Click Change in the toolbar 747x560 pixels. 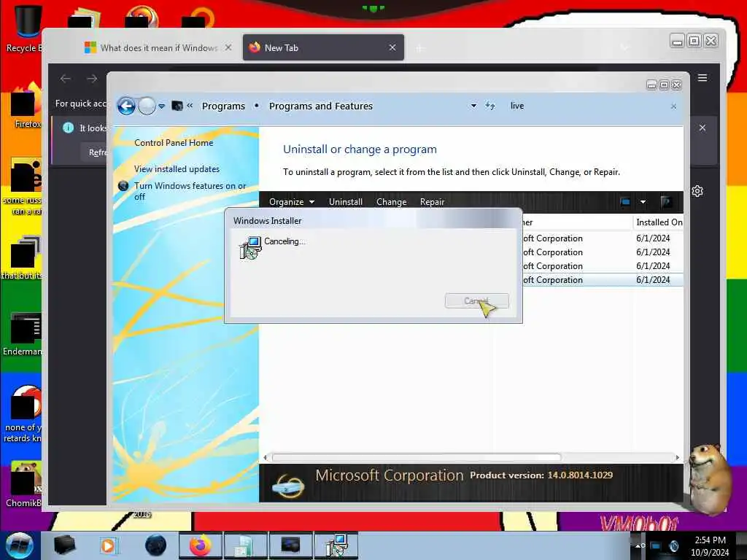pyautogui.click(x=391, y=202)
